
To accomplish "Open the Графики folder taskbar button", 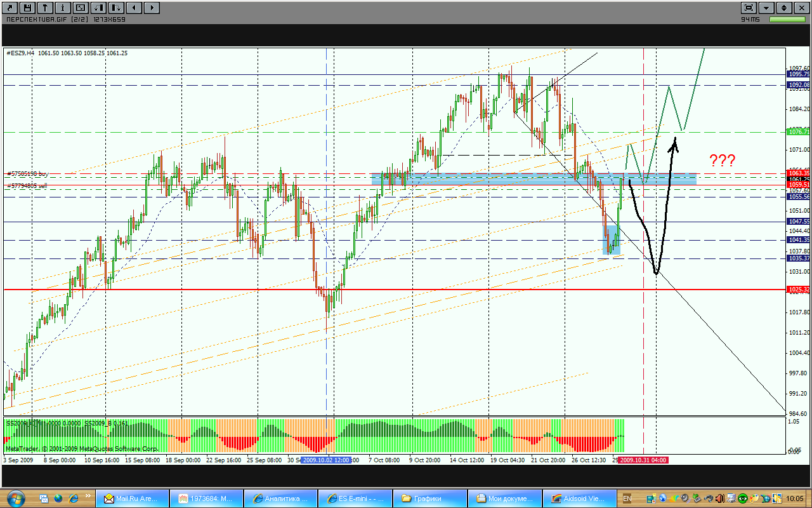I will point(429,498).
